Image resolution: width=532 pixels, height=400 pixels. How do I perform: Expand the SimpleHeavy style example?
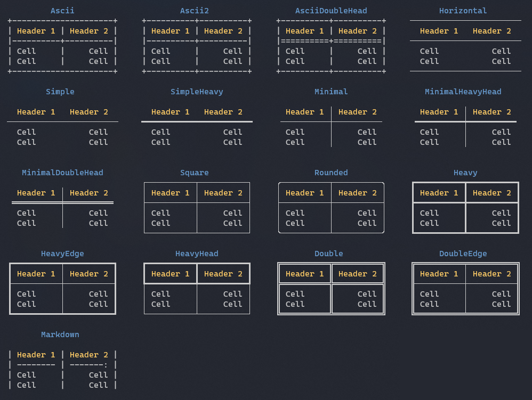[x=197, y=91]
